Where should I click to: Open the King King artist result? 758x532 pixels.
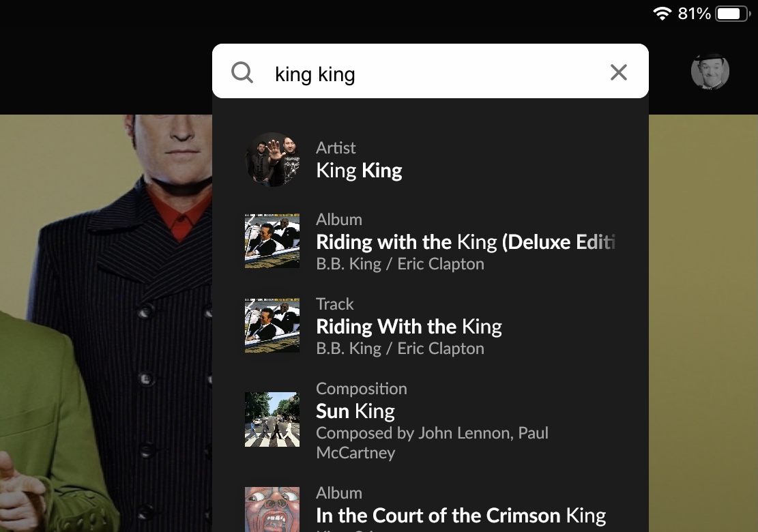(359, 170)
